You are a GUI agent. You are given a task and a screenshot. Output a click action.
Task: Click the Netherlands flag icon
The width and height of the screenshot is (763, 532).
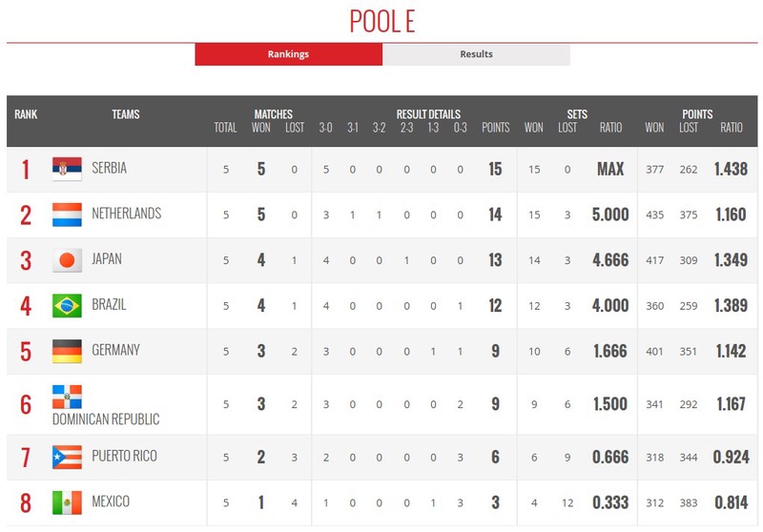tap(67, 215)
